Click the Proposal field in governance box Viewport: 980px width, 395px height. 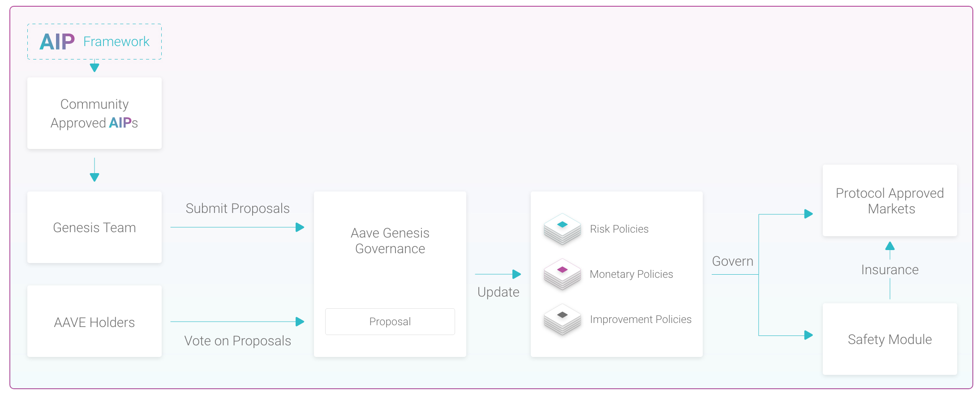pyautogui.click(x=390, y=322)
